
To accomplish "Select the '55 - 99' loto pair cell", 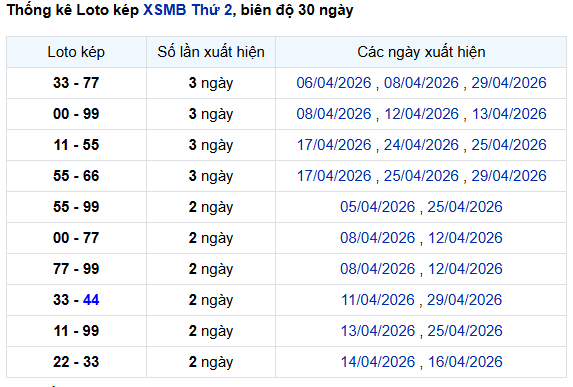I will click(76, 207).
